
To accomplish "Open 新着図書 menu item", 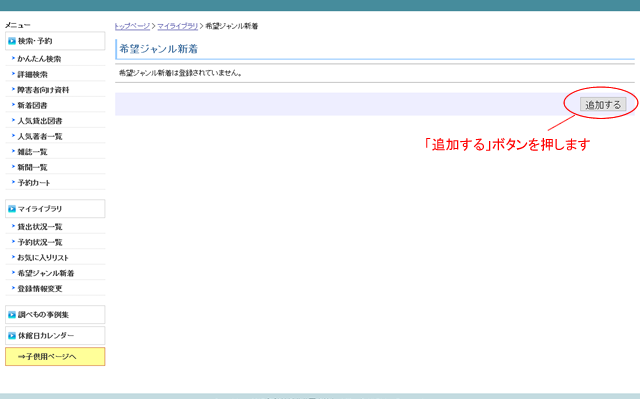I will pyautogui.click(x=32, y=105).
